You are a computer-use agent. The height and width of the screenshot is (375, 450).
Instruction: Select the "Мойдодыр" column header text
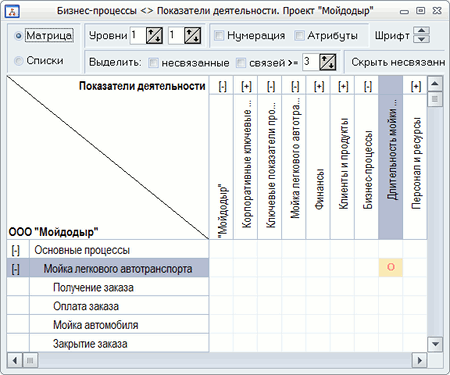pyautogui.click(x=223, y=211)
